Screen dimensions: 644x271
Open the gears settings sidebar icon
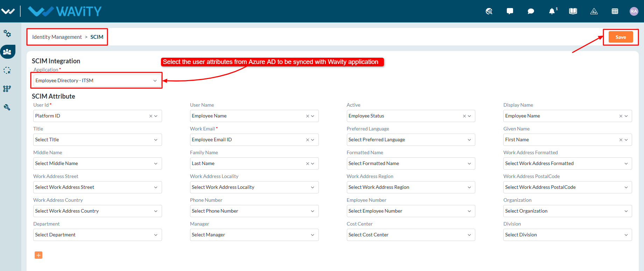click(7, 33)
